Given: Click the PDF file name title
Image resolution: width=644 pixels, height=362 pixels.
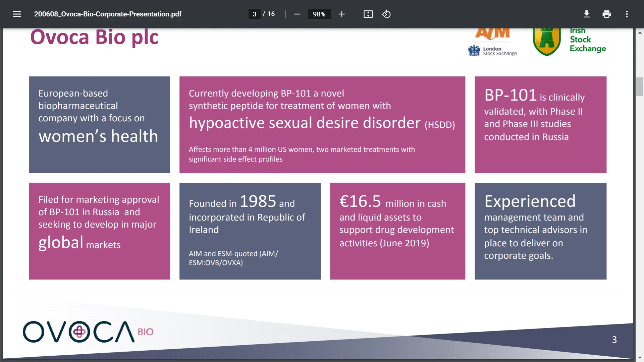Looking at the screenshot, I should pyautogui.click(x=108, y=14).
